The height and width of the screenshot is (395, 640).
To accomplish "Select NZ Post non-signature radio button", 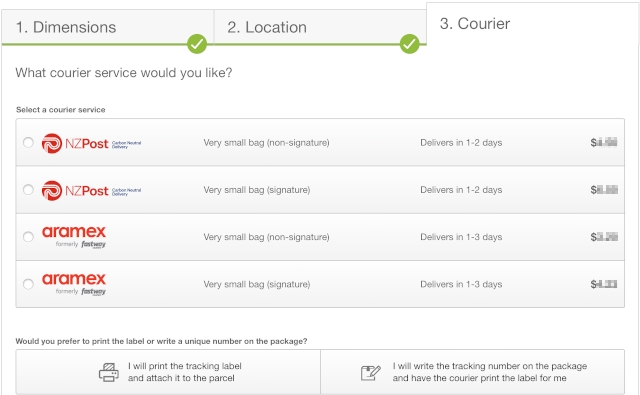I will 28,142.
